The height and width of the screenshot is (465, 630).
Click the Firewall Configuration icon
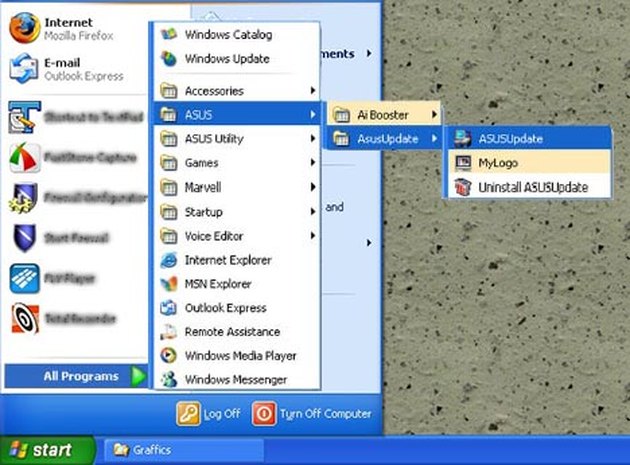(x=24, y=198)
